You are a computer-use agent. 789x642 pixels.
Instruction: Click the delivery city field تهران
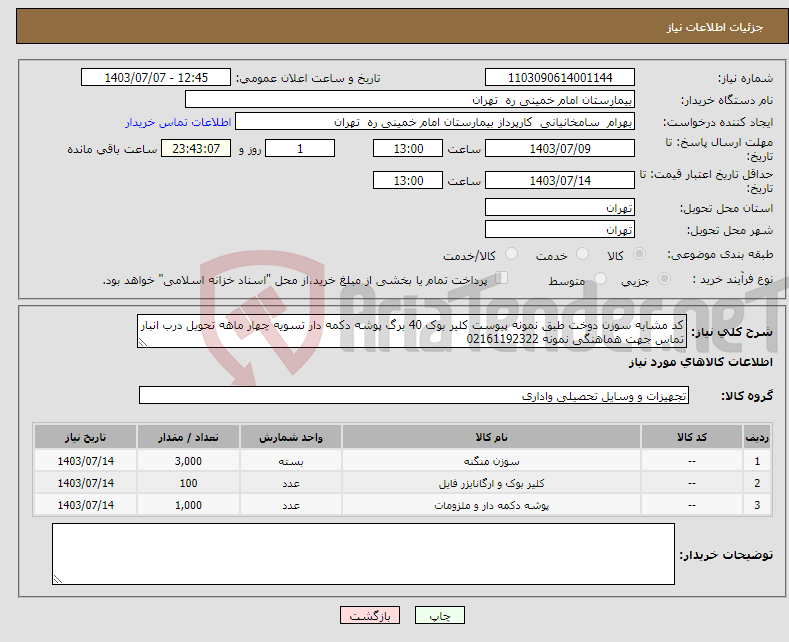[560, 229]
